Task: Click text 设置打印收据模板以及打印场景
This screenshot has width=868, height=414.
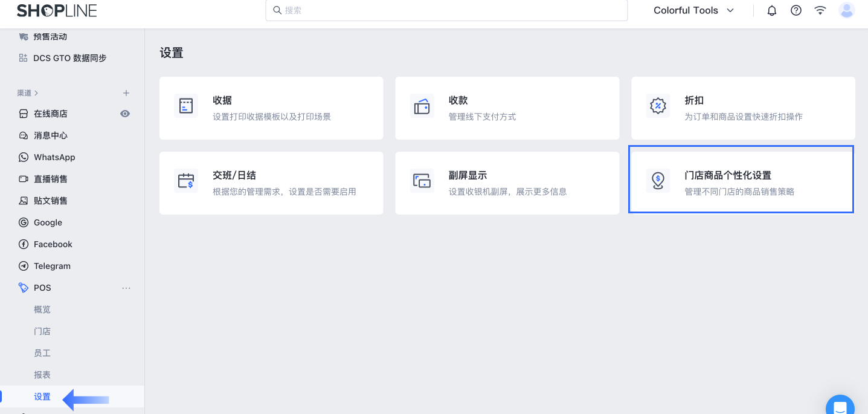Action: (x=272, y=117)
